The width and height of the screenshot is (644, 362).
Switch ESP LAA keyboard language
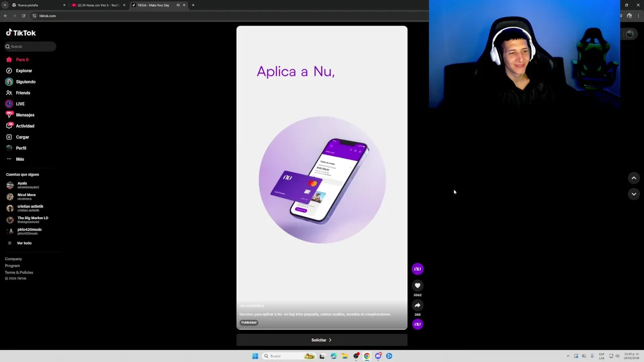click(602, 356)
